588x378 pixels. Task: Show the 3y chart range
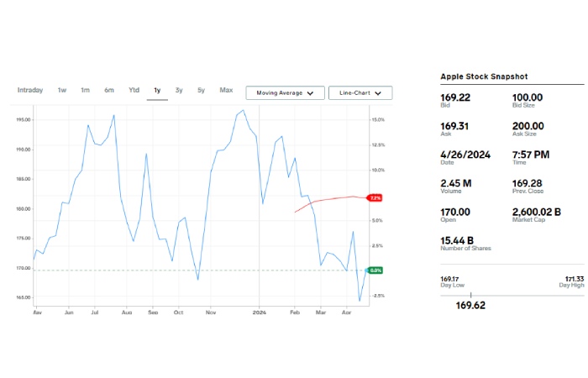click(x=179, y=91)
